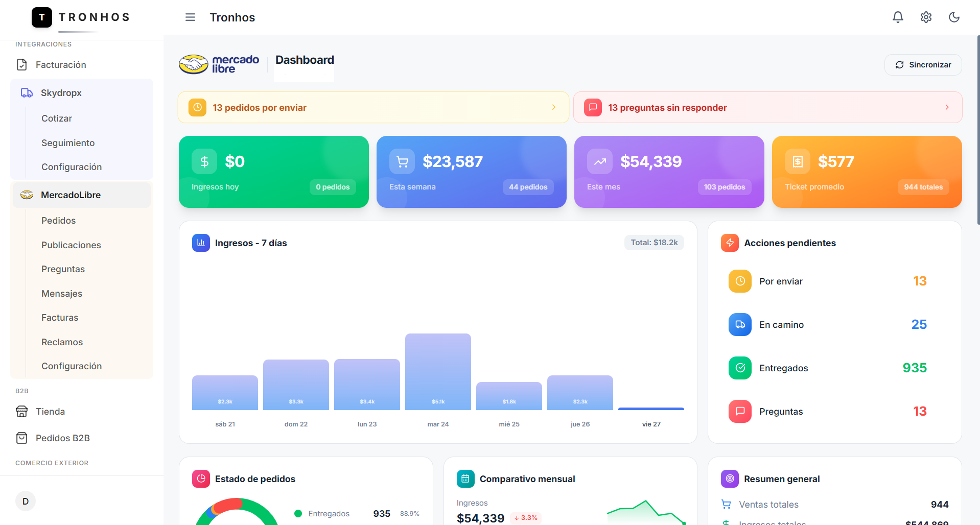980x525 pixels.
Task: Click the MercadoLibre handshake sidebar icon
Action: pos(27,195)
